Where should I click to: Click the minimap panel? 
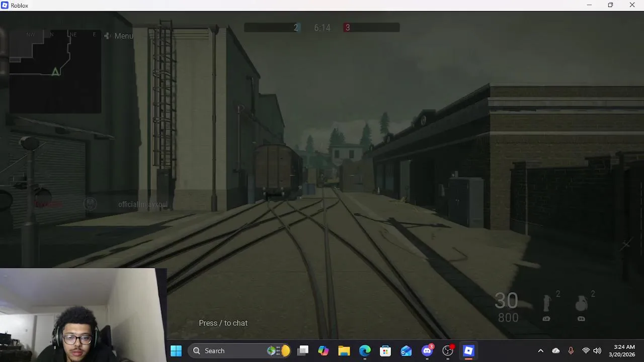[x=55, y=71]
